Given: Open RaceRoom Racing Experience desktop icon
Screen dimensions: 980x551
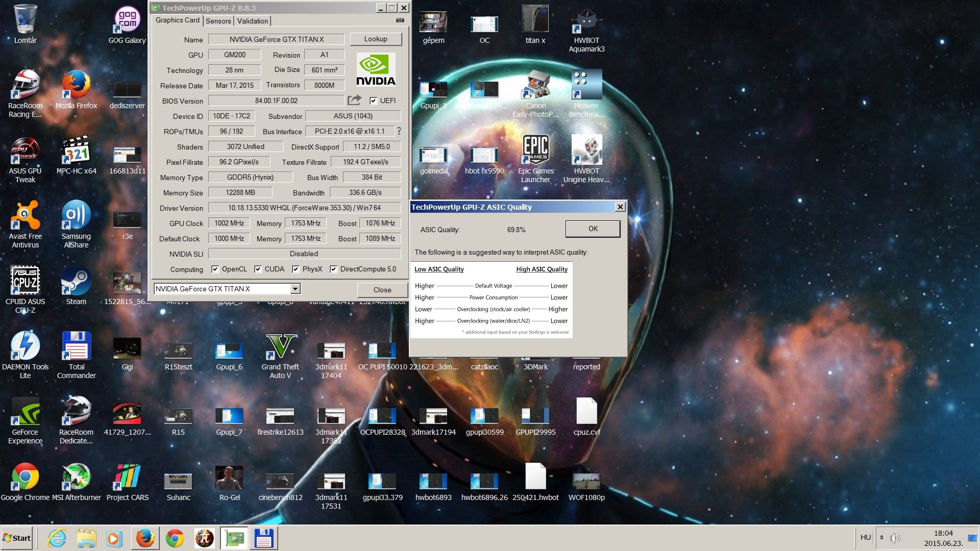Looking at the screenshot, I should point(25,93).
